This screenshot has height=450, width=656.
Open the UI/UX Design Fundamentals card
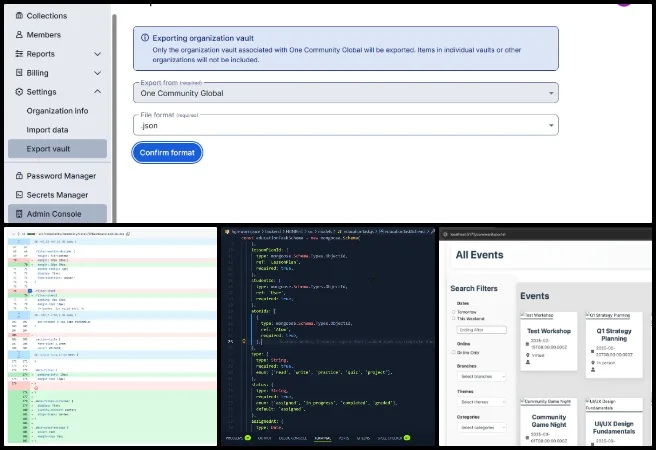pyautogui.click(x=614, y=421)
